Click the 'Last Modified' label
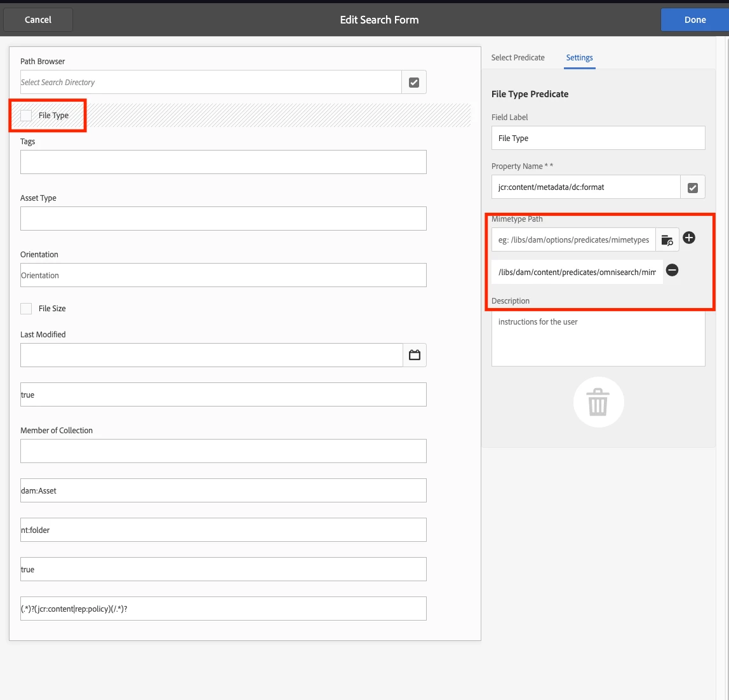The image size is (729, 700). click(x=43, y=334)
